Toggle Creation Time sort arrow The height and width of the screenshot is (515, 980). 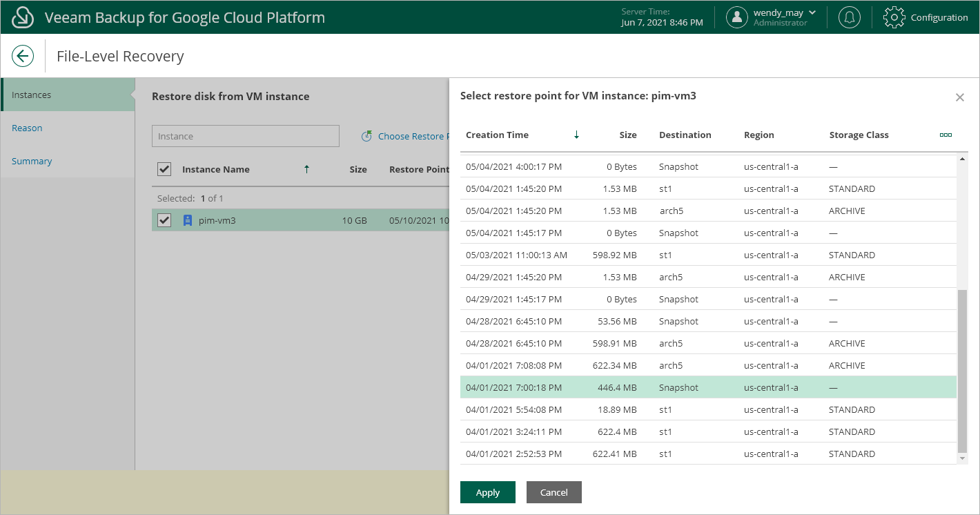[x=576, y=135]
